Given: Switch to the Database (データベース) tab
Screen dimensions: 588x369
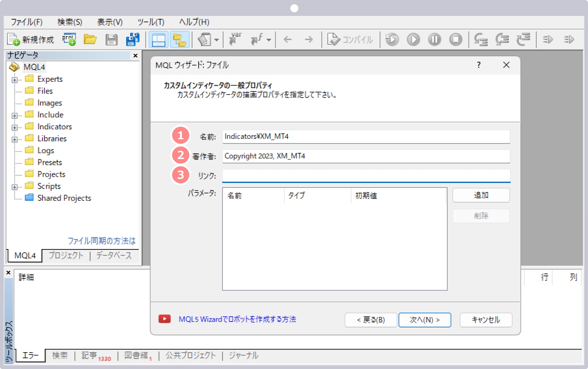Looking at the screenshot, I should (114, 255).
